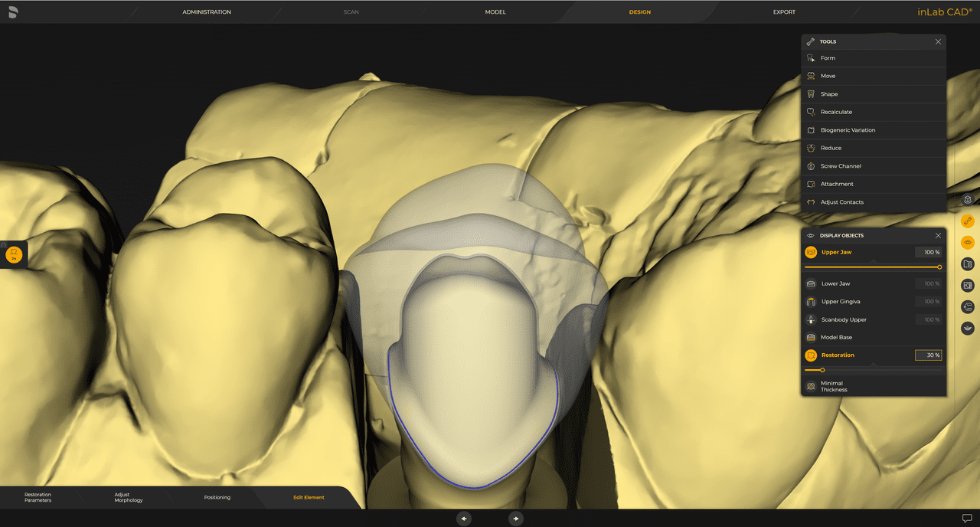Screen dimensions: 980x527
Task: Click the camera snapshot icon on the right sidebar
Action: click(x=967, y=285)
